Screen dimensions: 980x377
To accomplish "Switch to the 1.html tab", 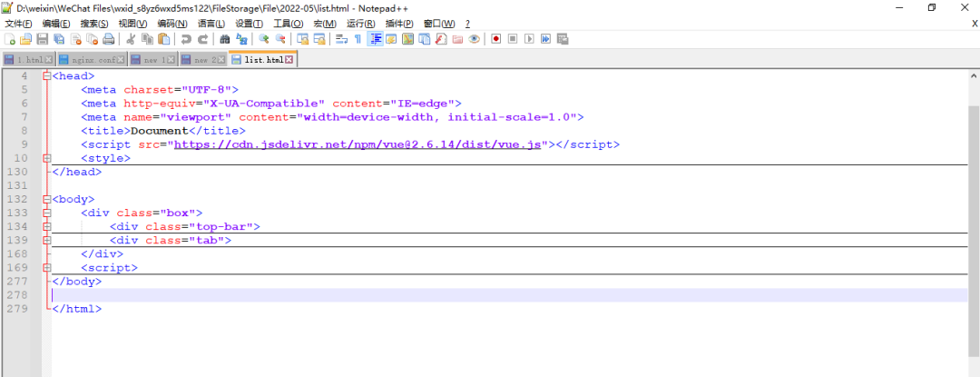I will (x=29, y=60).
